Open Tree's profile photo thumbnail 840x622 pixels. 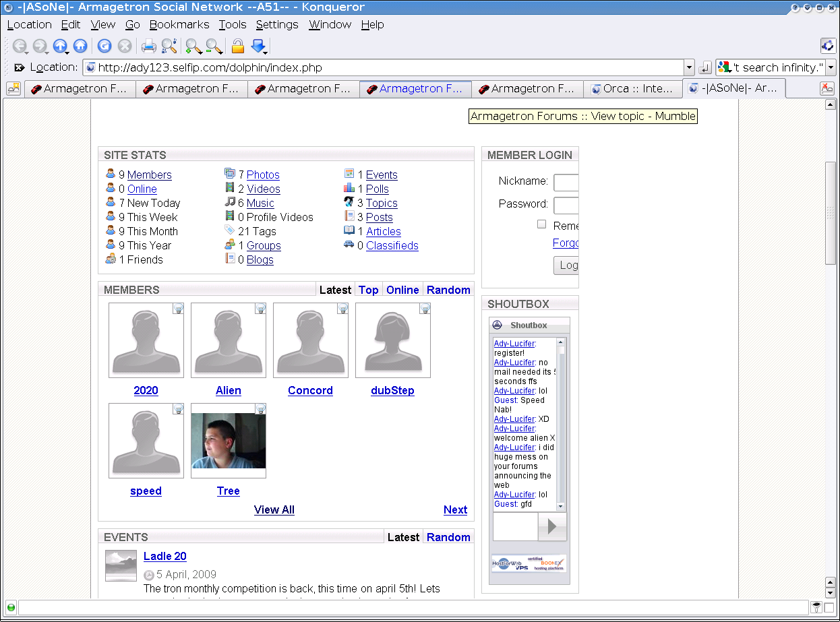(x=229, y=441)
